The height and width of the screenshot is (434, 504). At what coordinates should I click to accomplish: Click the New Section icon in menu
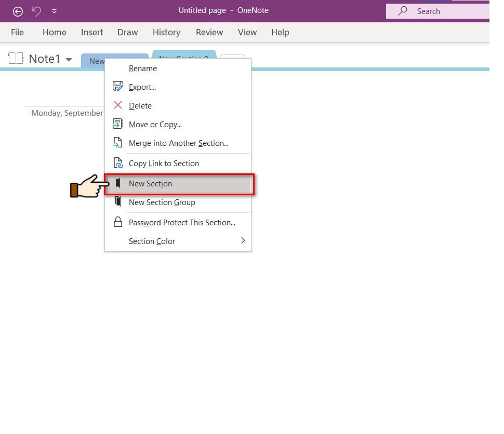pyautogui.click(x=118, y=183)
